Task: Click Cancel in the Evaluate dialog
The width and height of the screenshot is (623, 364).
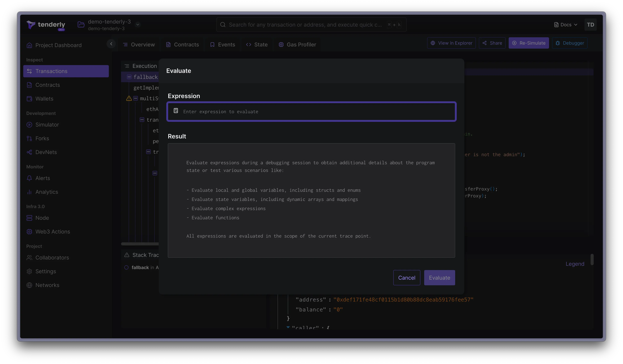Action: pyautogui.click(x=407, y=278)
